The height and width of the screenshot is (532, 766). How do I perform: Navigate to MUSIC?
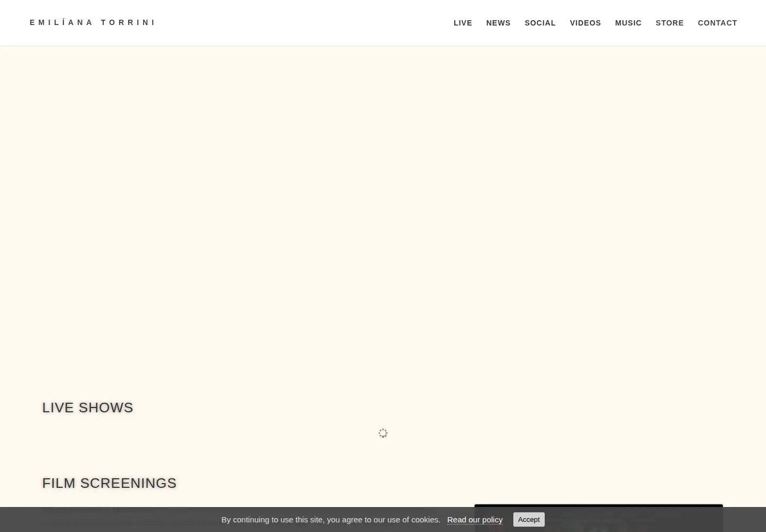pyautogui.click(x=628, y=23)
